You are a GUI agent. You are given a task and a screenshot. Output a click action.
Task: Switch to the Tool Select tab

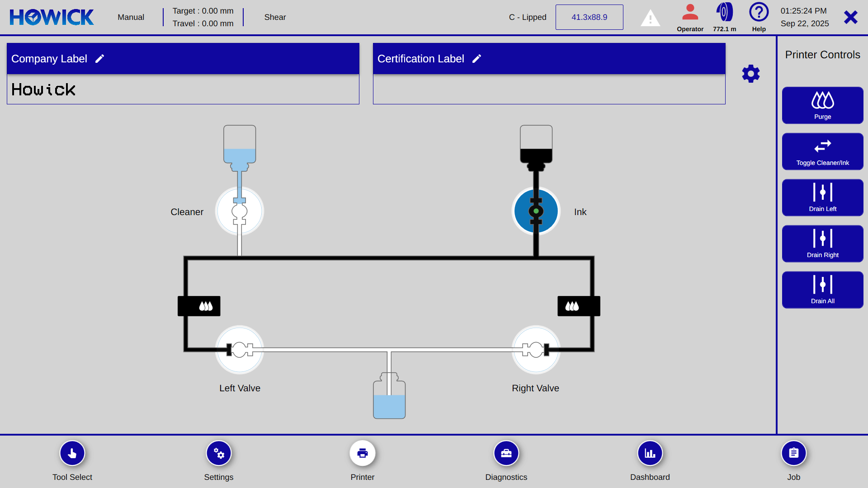pos(72,453)
